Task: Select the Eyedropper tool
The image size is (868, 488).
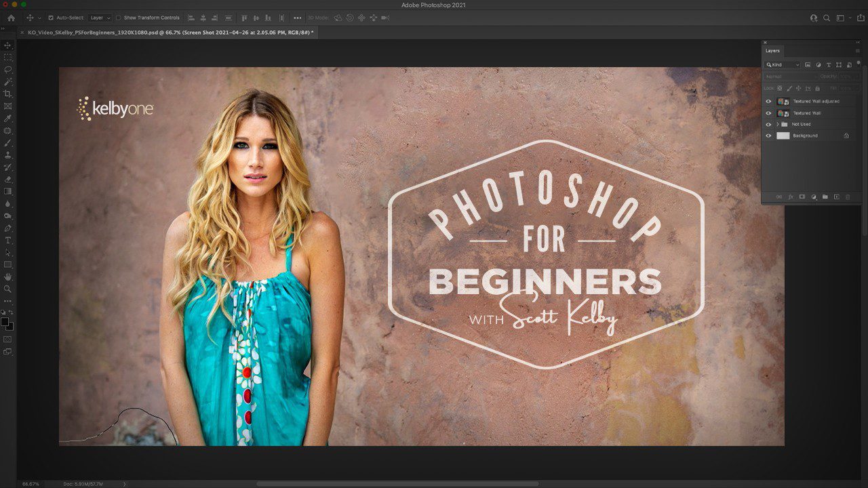Action: point(8,119)
